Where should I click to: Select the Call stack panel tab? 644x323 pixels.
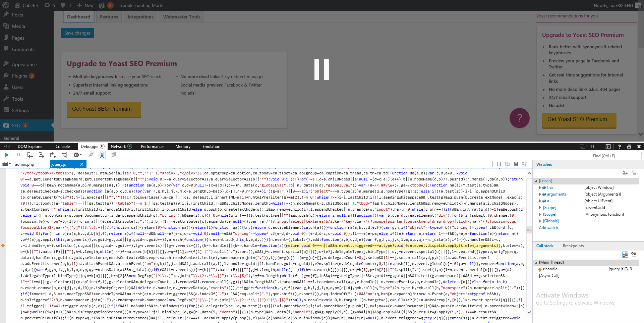[545, 246]
